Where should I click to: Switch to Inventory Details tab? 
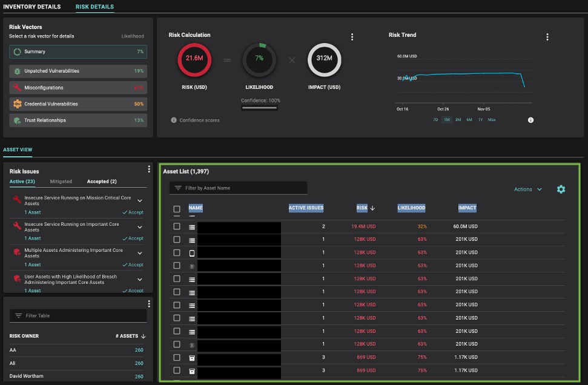[x=32, y=7]
